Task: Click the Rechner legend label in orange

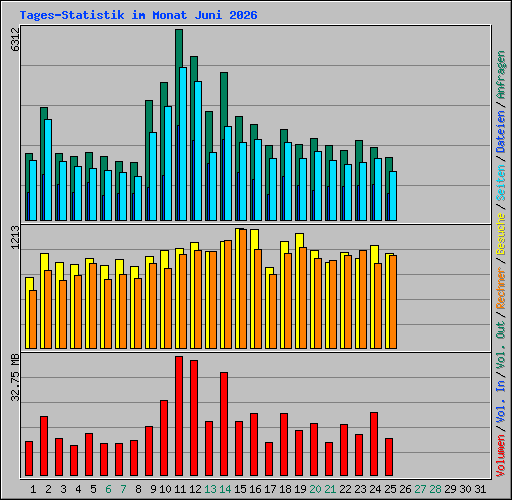Action: coord(501,288)
